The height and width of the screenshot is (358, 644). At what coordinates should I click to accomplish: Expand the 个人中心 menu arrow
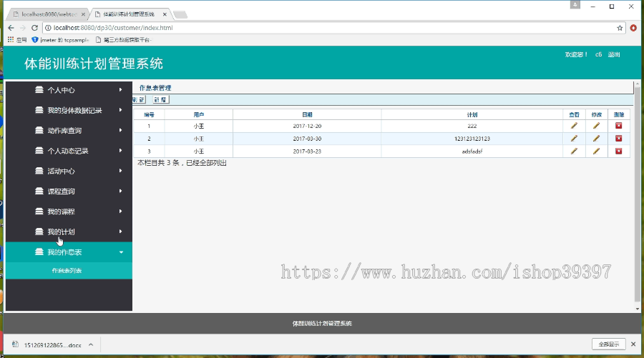[120, 89]
